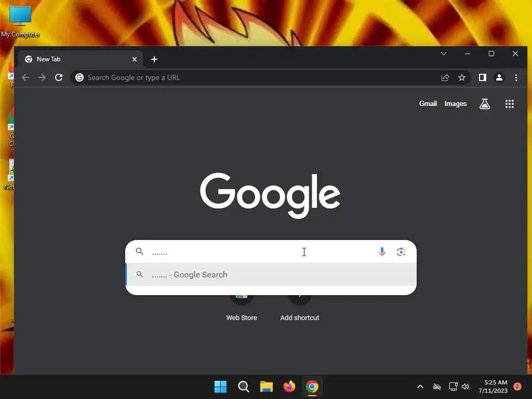Image resolution: width=532 pixels, height=399 pixels.
Task: Open the Chrome profile avatar icon
Action: pos(499,77)
